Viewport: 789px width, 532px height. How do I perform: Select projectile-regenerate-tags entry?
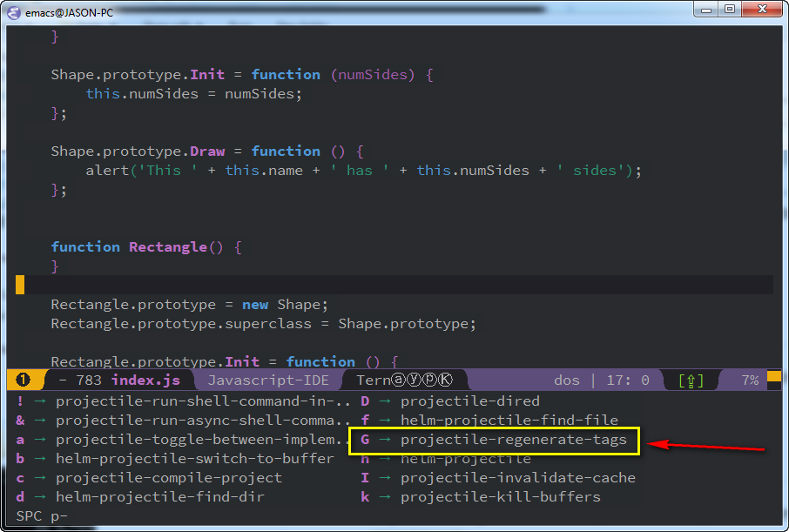tap(514, 440)
